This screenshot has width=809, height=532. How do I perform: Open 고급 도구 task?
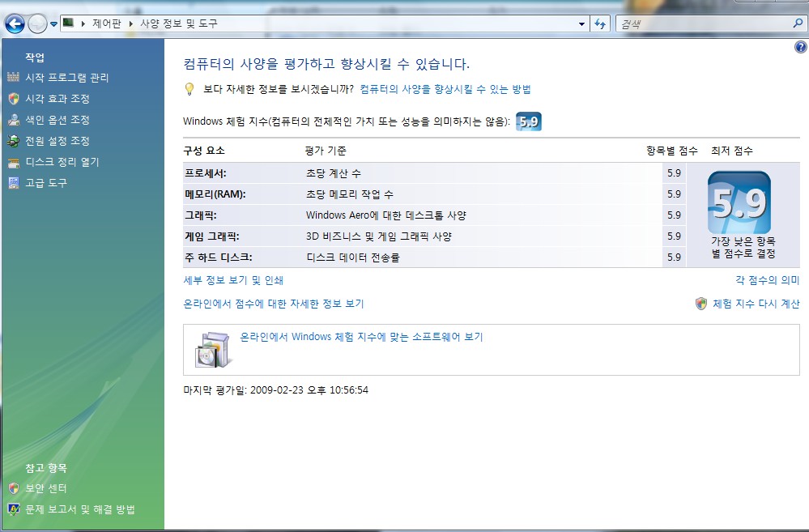pos(46,183)
